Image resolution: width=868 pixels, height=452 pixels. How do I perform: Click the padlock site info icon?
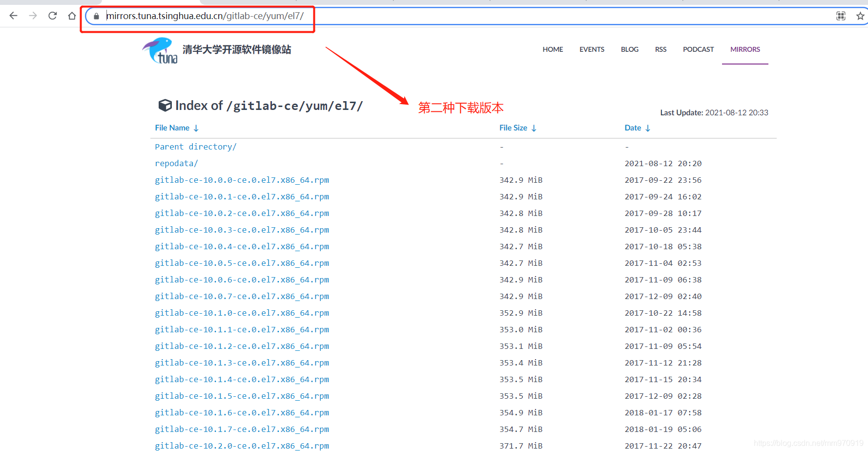point(96,16)
